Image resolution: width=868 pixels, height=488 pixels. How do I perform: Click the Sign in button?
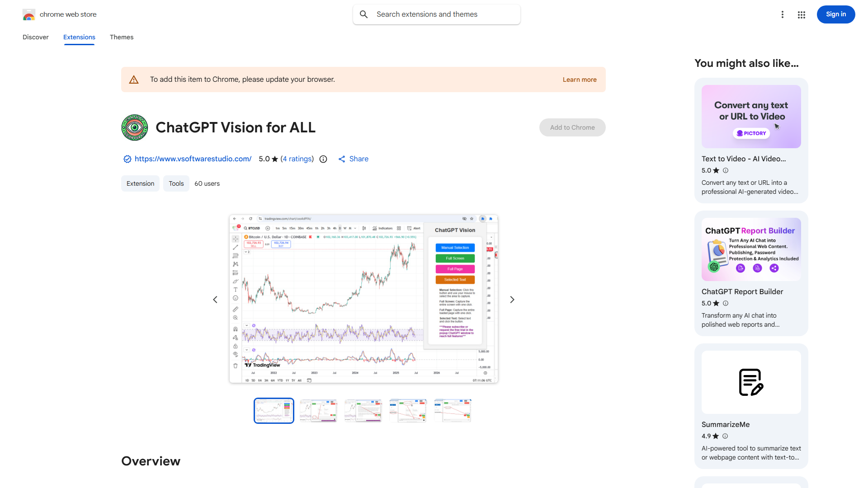pyautogui.click(x=835, y=14)
